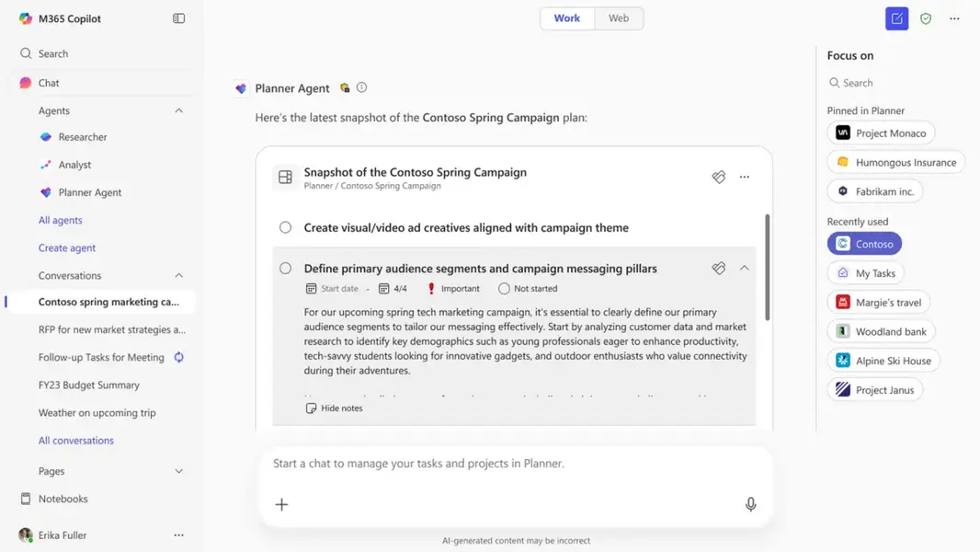Mark Create visual/video ad creatives task complete
The height and width of the screenshot is (552, 980).
(285, 227)
